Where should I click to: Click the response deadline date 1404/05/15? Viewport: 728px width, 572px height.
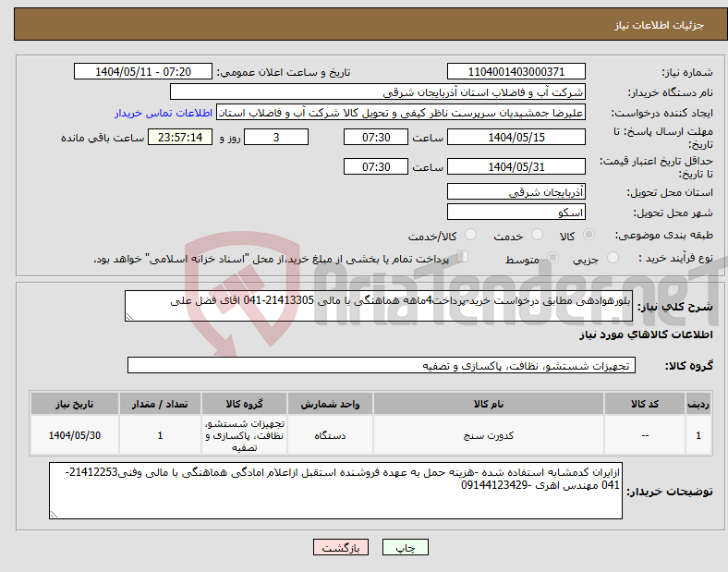click(516, 138)
